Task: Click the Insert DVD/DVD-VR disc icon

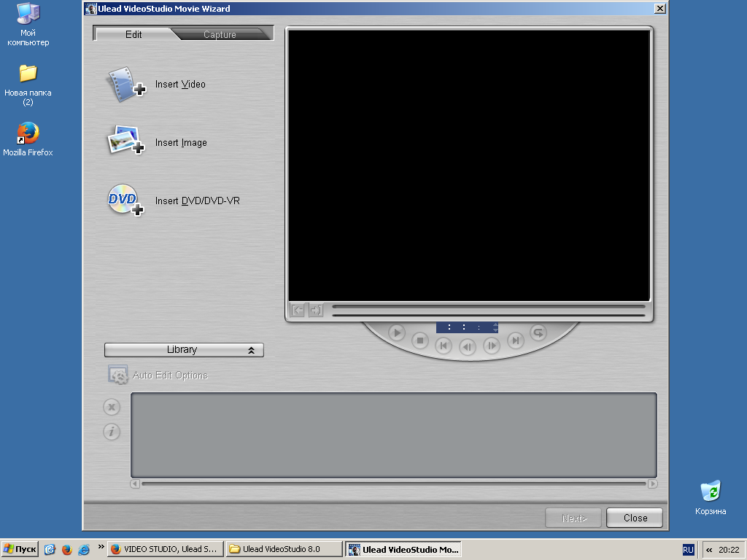Action: point(125,200)
